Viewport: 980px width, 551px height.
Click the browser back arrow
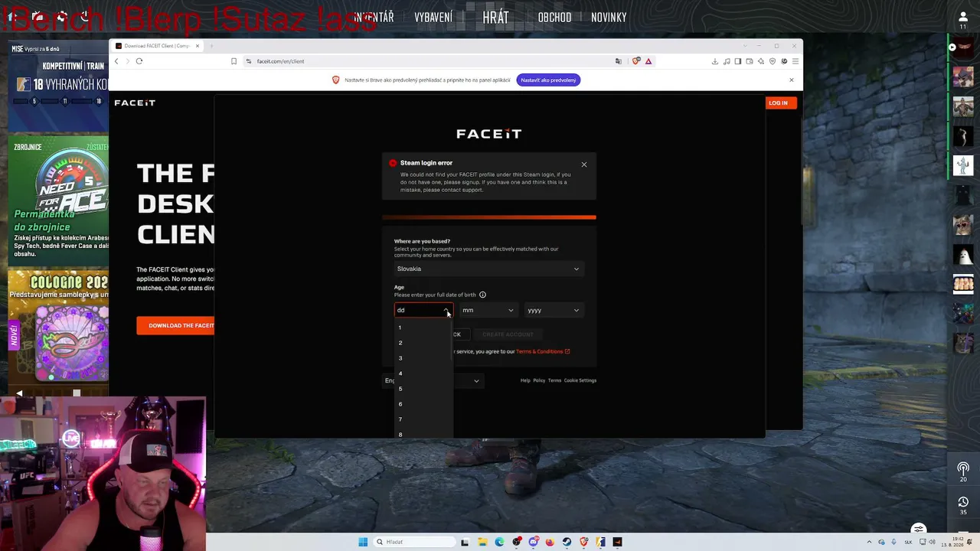tap(117, 61)
